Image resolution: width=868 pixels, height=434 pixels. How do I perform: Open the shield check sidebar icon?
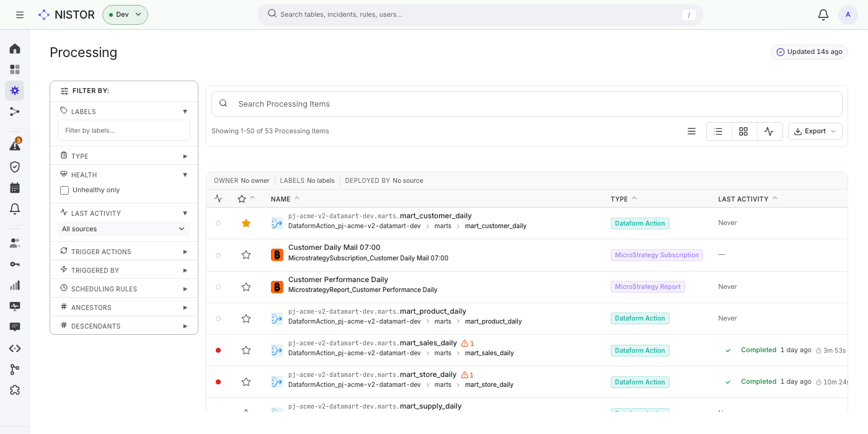pyautogui.click(x=15, y=167)
